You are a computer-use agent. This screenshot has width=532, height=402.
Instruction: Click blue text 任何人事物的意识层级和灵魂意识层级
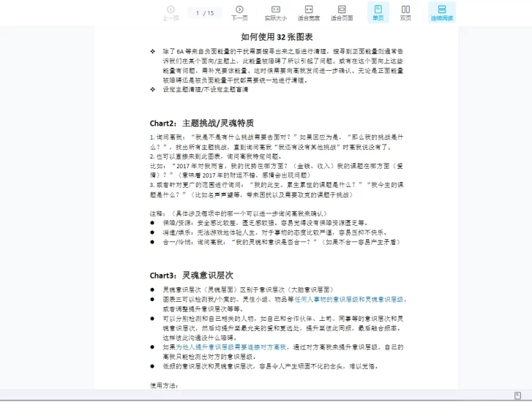pyautogui.click(x=349, y=299)
